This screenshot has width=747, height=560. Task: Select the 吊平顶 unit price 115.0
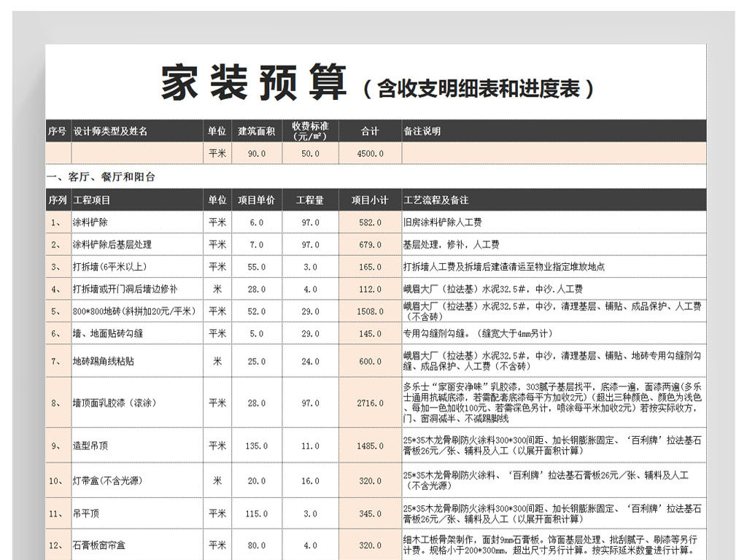click(x=255, y=513)
